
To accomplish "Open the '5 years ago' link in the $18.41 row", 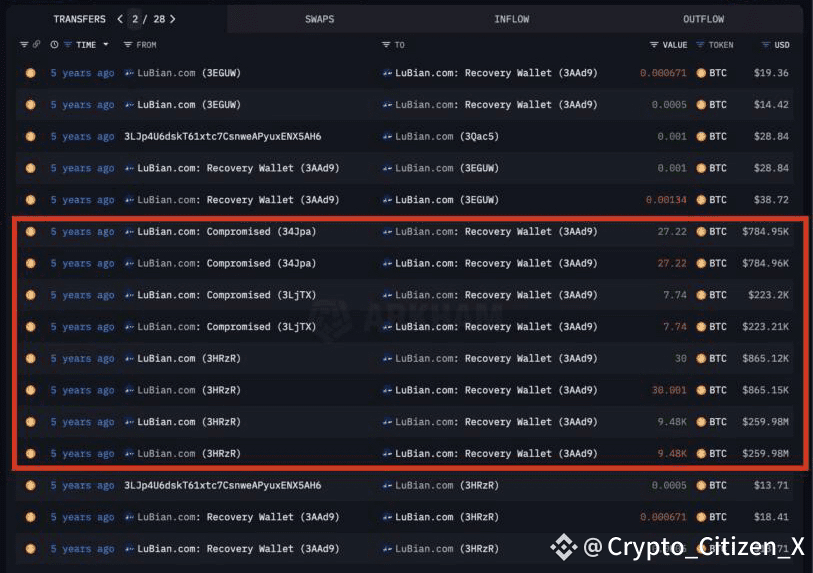I will pos(82,517).
